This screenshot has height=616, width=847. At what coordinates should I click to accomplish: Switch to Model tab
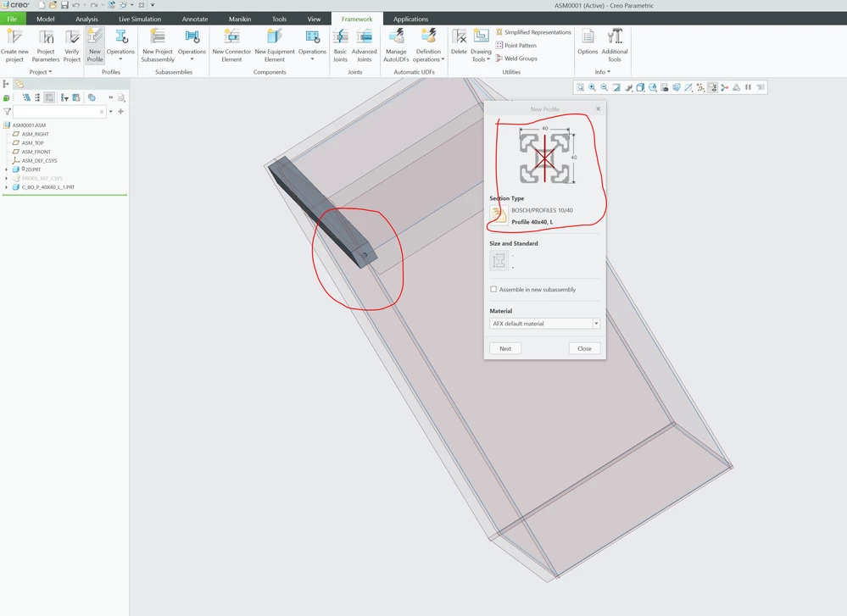coord(46,19)
